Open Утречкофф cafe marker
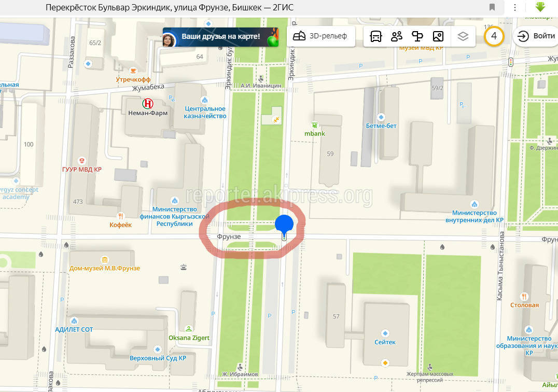The image size is (558, 392). (x=133, y=71)
